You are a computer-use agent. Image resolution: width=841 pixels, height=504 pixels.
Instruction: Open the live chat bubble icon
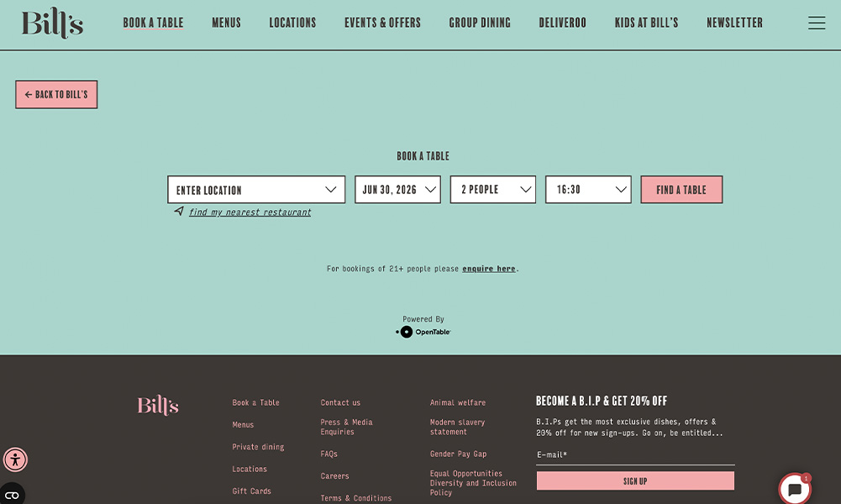click(795, 488)
